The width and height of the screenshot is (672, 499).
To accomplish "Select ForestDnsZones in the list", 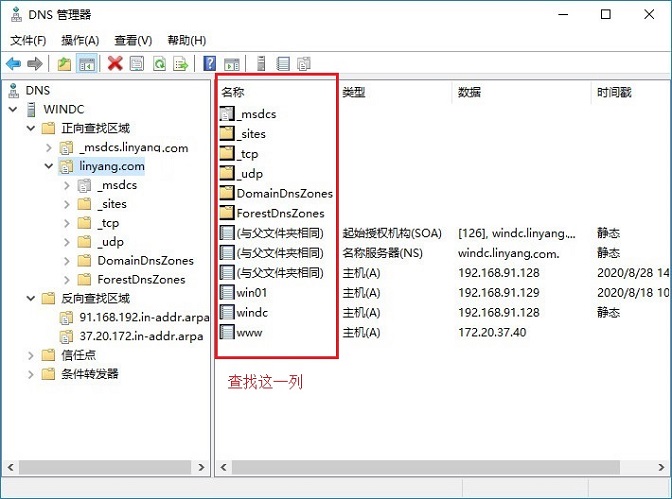I will 280,213.
